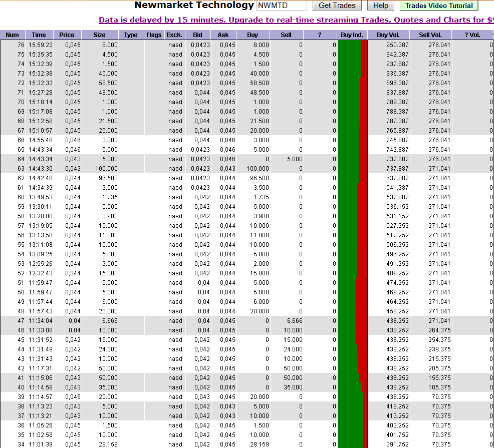Screen dimensions: 494x448
Task: Select time 13:30:11 in row 59
Action: coord(40,207)
